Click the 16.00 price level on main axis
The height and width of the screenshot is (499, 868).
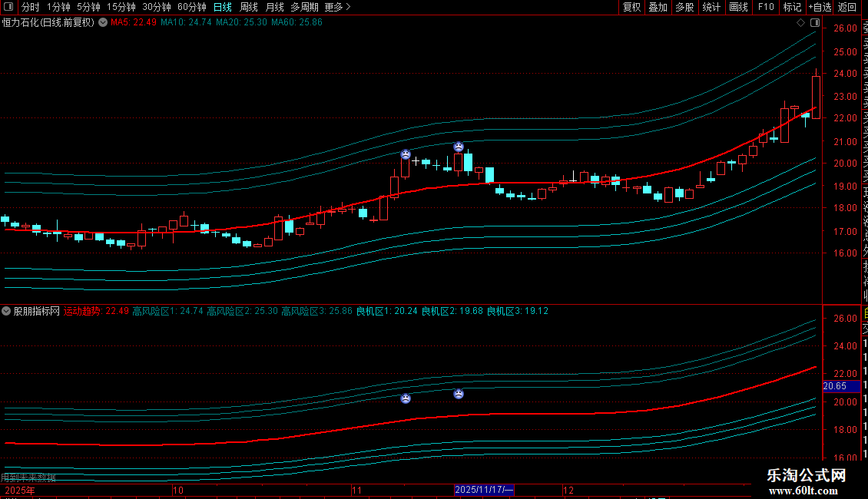click(x=845, y=253)
